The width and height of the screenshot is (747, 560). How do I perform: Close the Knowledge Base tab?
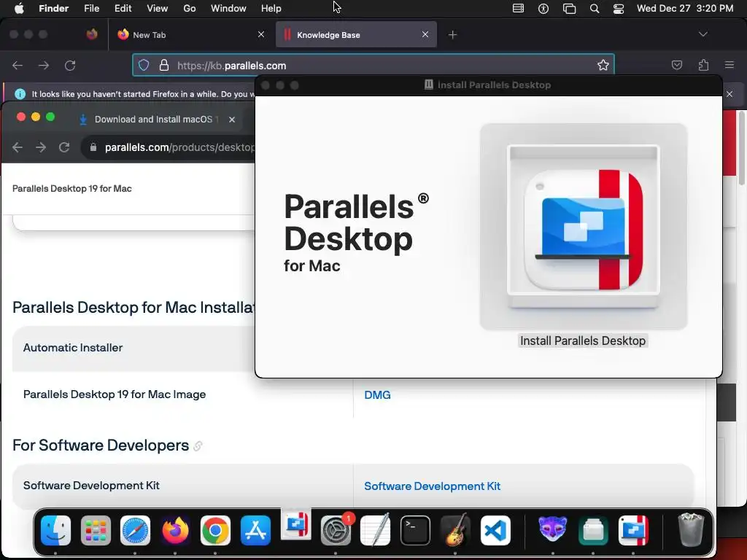tap(425, 34)
